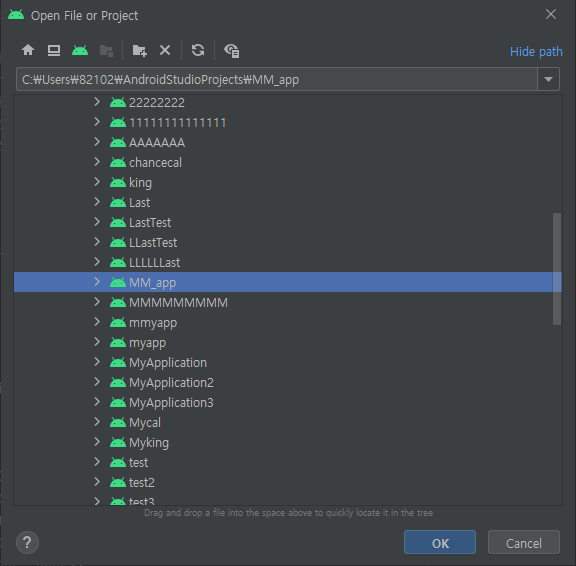Select the test2 project row

pyautogui.click(x=288, y=482)
